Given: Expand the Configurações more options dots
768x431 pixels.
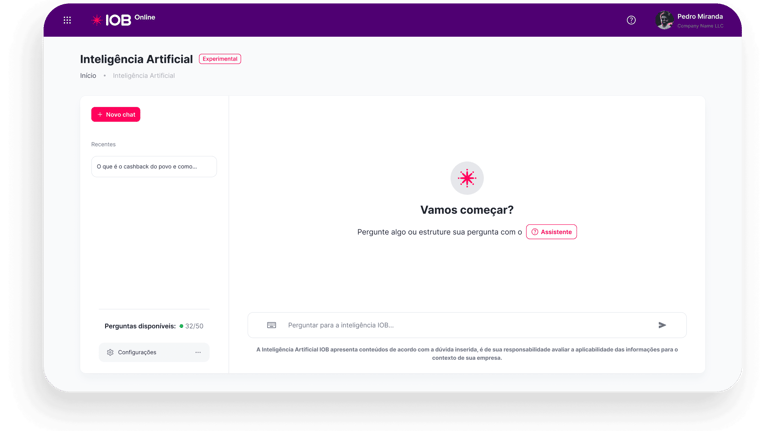Looking at the screenshot, I should (x=198, y=352).
